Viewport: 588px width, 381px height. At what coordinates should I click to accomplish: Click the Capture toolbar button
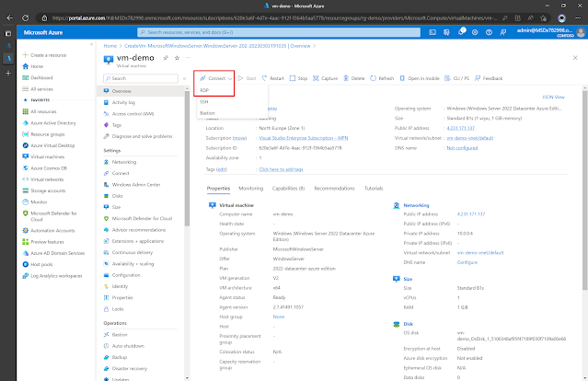coord(325,78)
